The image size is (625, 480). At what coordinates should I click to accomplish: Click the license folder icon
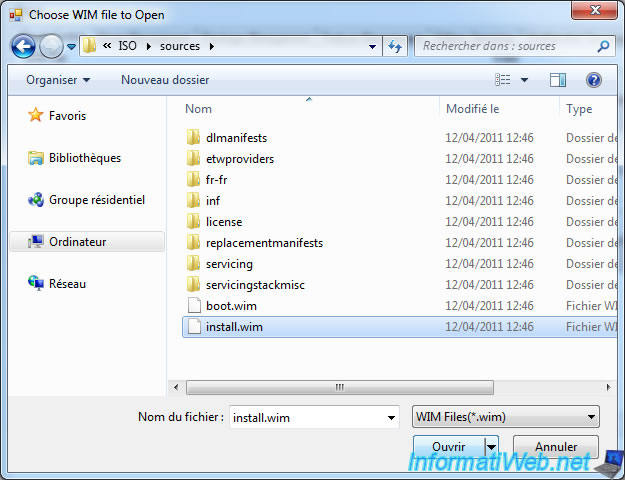pyautogui.click(x=194, y=221)
